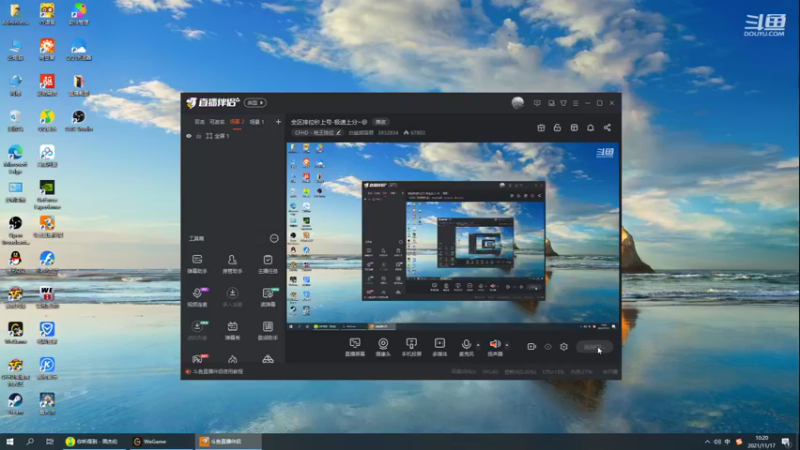Add a multimedia source (多媒体)
Viewport: 800px width, 450px height.
(x=439, y=347)
